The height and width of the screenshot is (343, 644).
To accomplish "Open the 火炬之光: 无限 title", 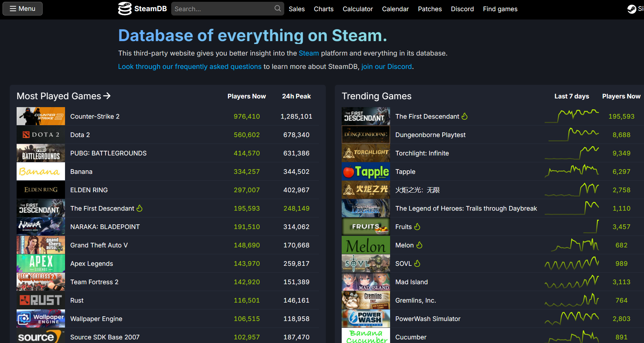I will point(418,190).
